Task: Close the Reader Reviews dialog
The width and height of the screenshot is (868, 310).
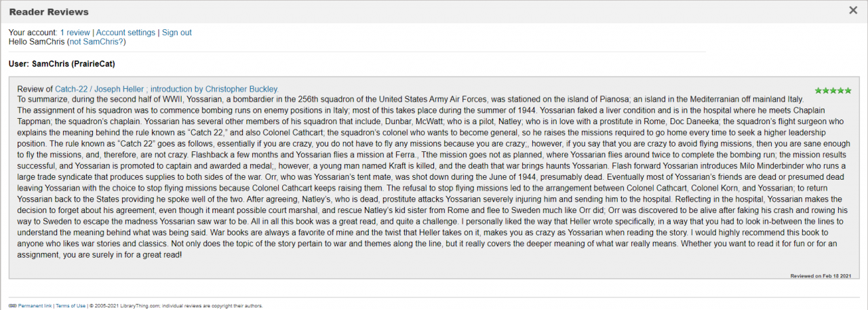Action: point(853,10)
